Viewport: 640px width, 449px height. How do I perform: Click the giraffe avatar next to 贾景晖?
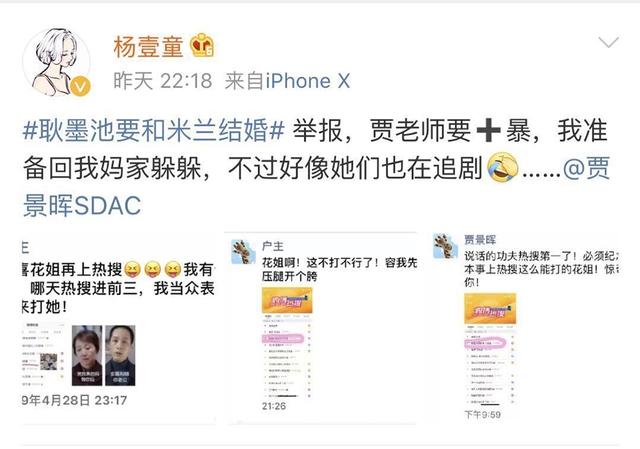tap(446, 246)
